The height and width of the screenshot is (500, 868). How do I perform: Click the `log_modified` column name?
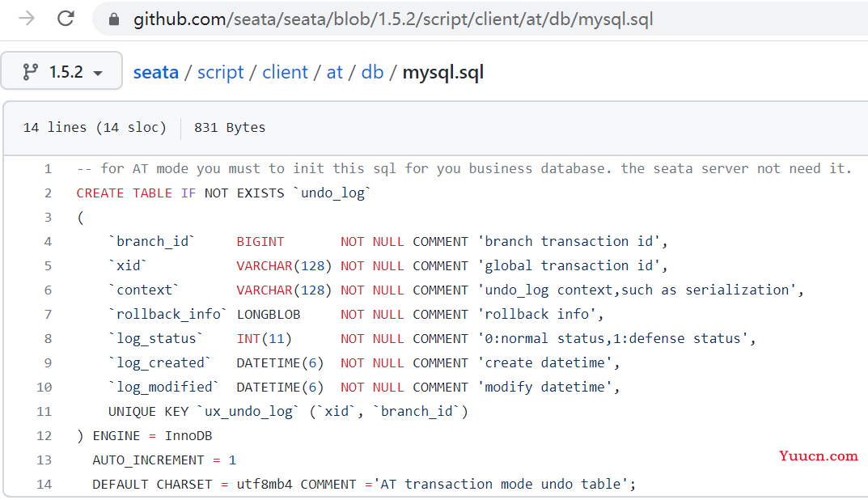164,387
